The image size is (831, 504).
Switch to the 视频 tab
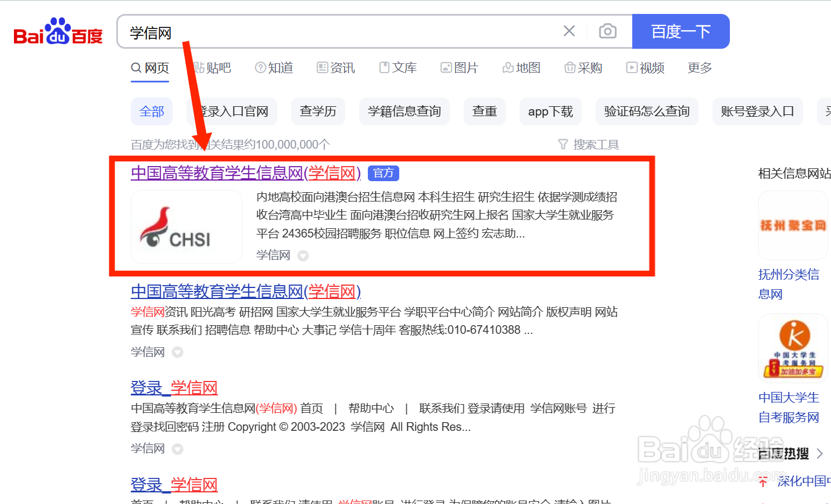point(646,68)
